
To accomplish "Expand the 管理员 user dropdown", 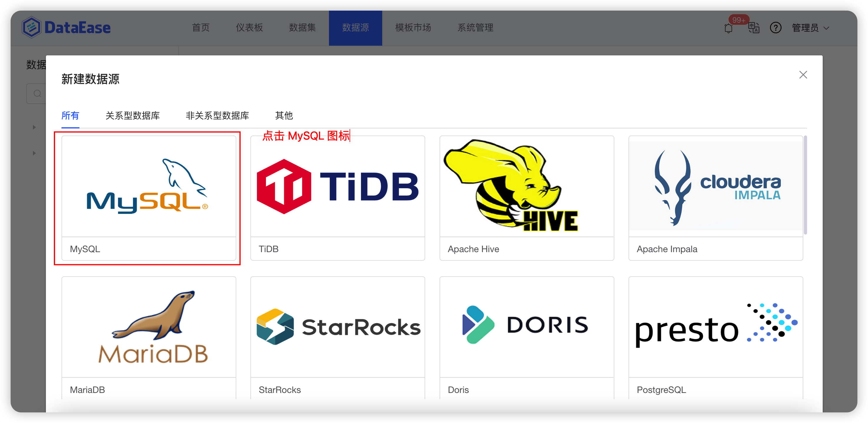I will (810, 28).
